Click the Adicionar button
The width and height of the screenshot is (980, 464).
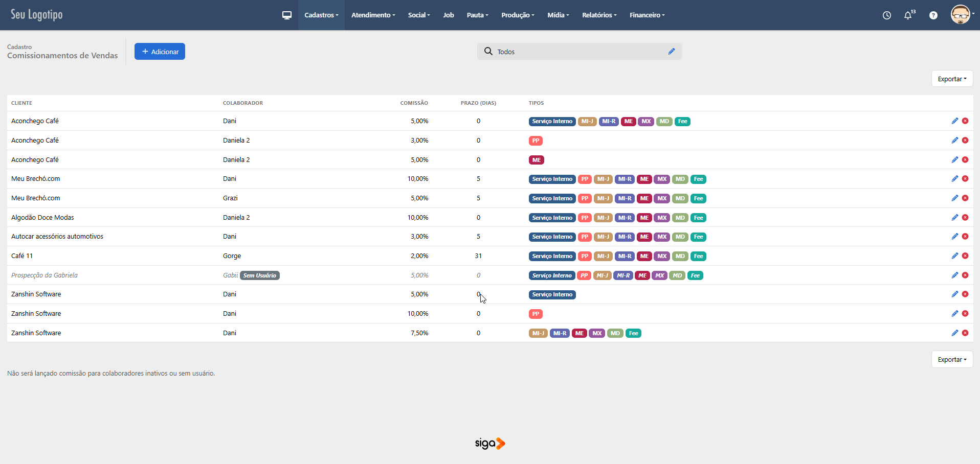click(x=160, y=52)
